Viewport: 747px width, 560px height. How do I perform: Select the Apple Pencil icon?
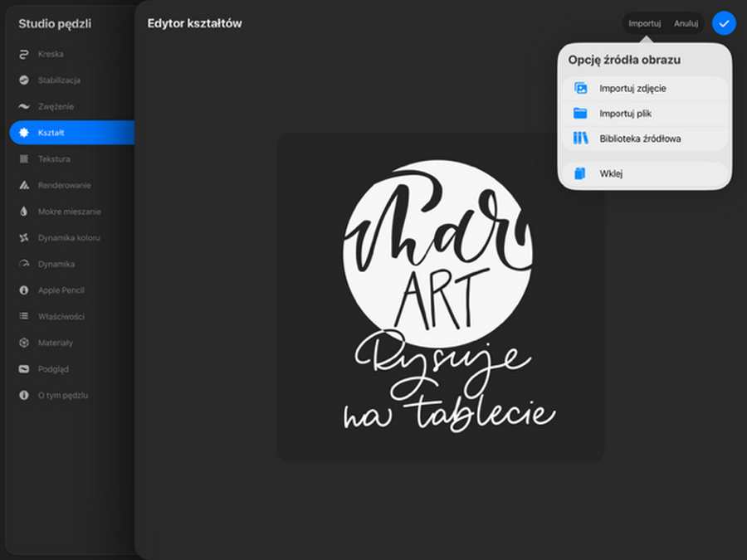[x=24, y=290]
